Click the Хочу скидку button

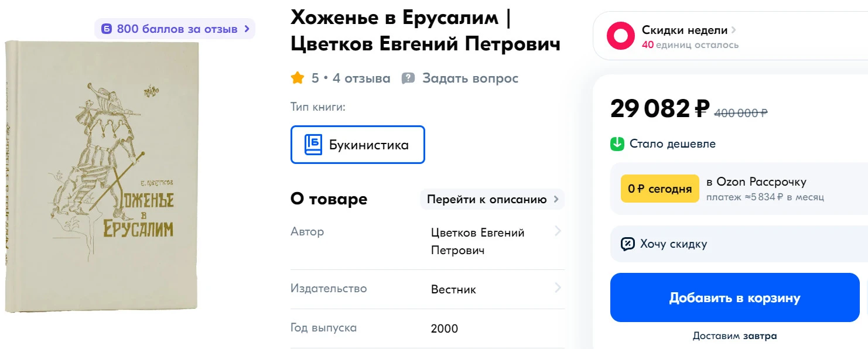(739, 244)
